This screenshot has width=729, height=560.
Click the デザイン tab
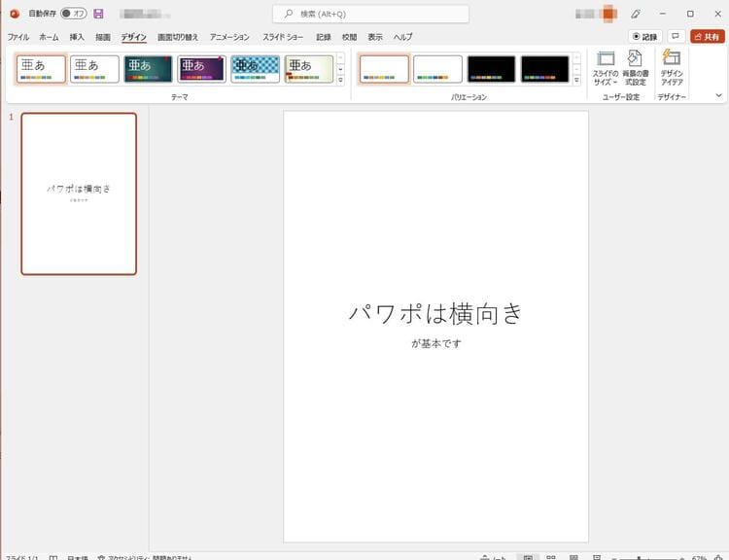[x=134, y=37]
